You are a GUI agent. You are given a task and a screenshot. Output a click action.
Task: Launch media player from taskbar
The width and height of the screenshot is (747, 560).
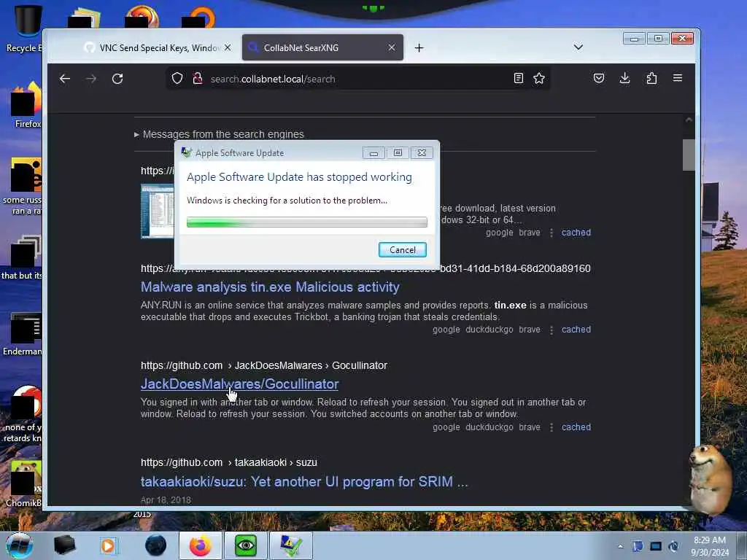[108, 545]
